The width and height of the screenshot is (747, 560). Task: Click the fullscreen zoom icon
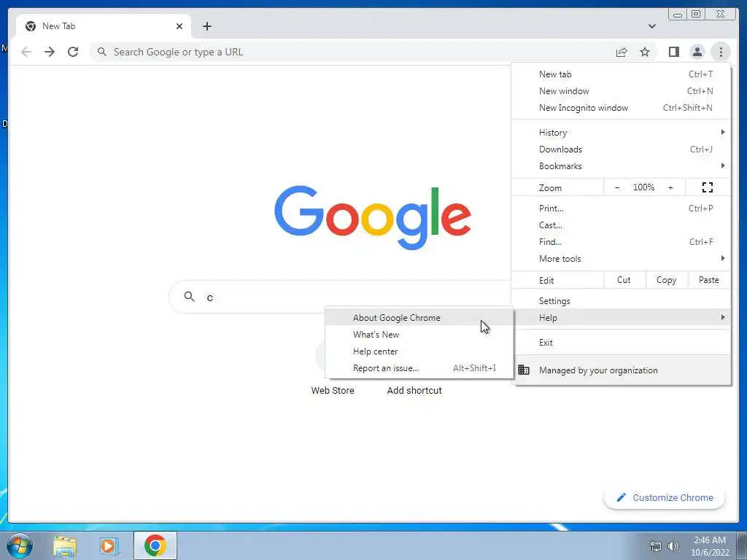(708, 187)
